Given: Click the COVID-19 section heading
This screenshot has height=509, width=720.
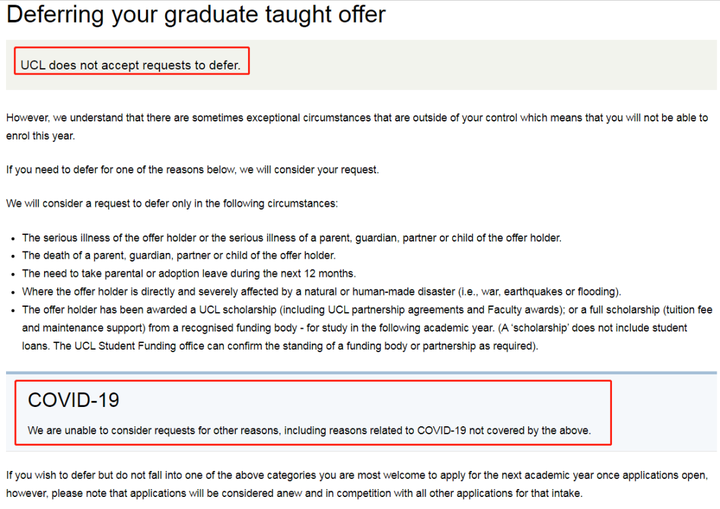Looking at the screenshot, I should click(73, 400).
